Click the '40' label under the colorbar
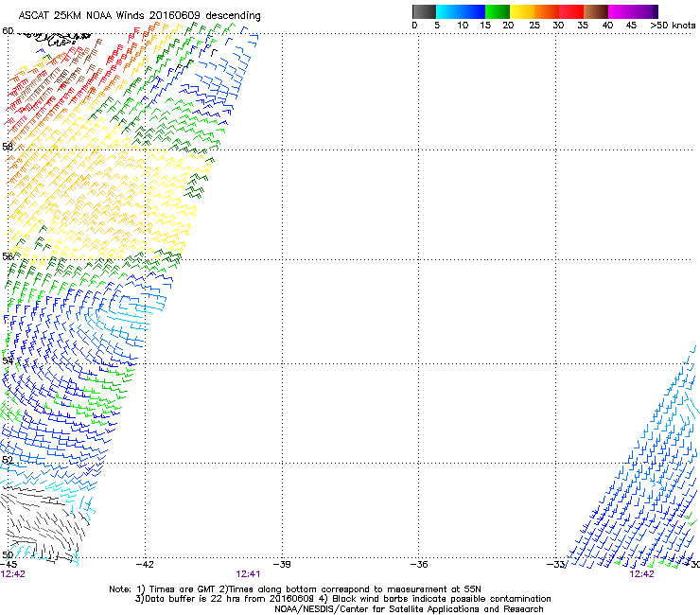Screen dimensions: 700x615 point(607,26)
